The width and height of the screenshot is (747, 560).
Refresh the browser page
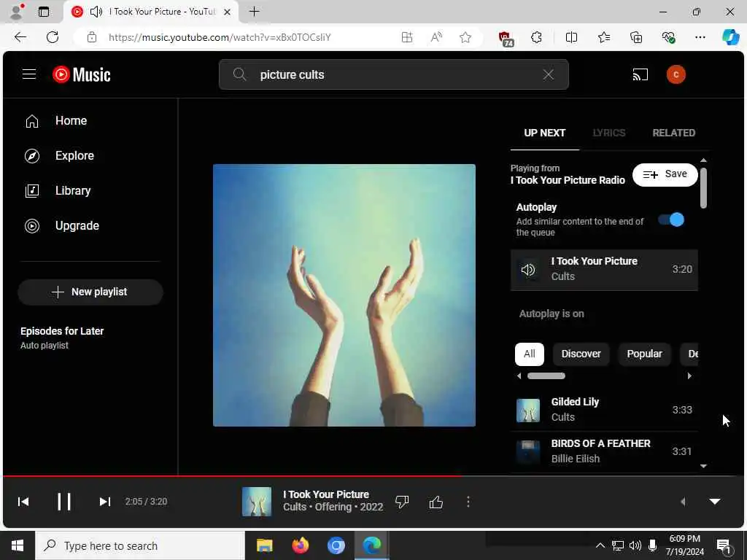click(x=53, y=37)
